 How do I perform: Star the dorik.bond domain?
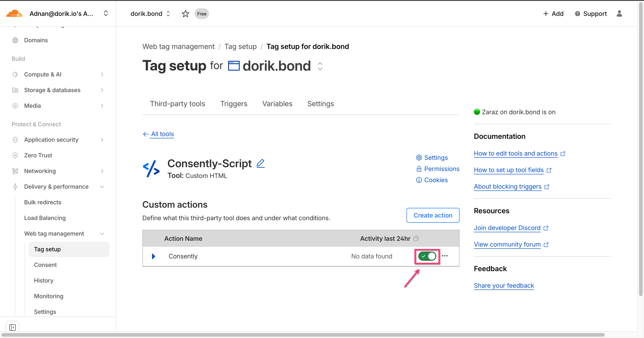[185, 14]
